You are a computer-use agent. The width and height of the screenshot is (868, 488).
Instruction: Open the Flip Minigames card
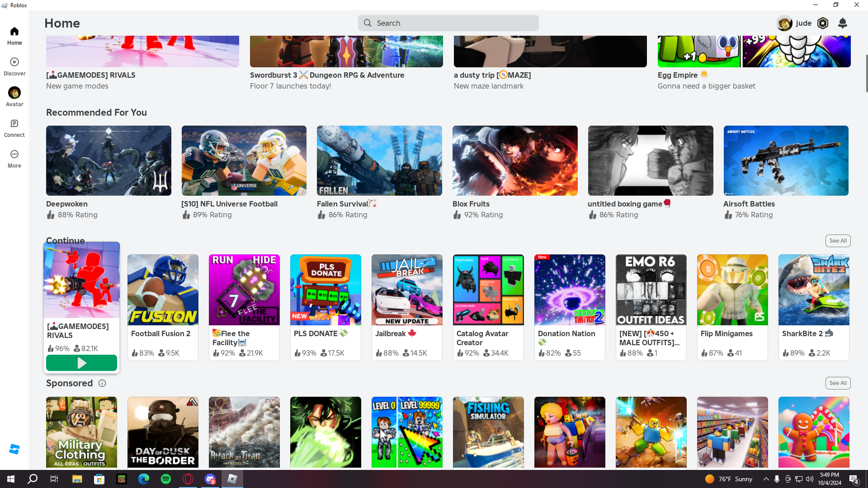732,307
